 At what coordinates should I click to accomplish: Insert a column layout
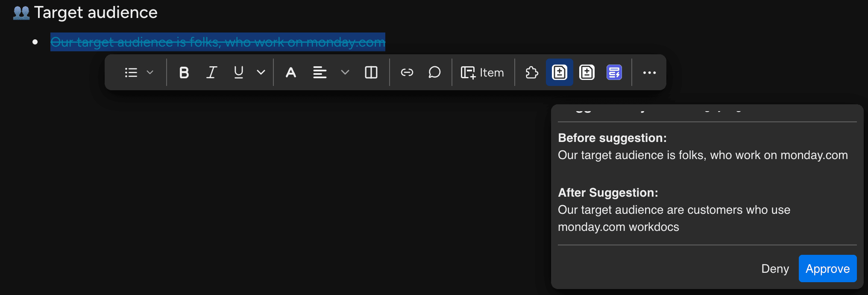371,73
